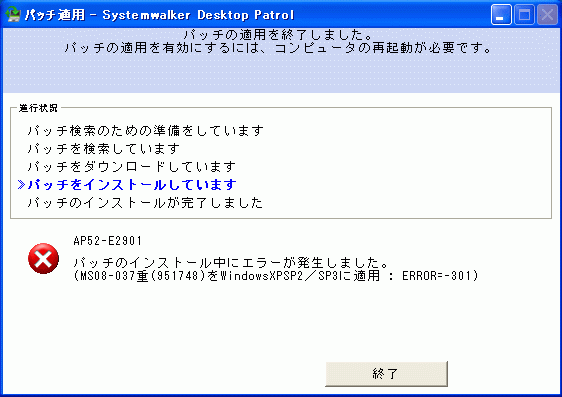562x397 pixels.
Task: Select the line パッチをダウンロードしています
Action: point(132,167)
